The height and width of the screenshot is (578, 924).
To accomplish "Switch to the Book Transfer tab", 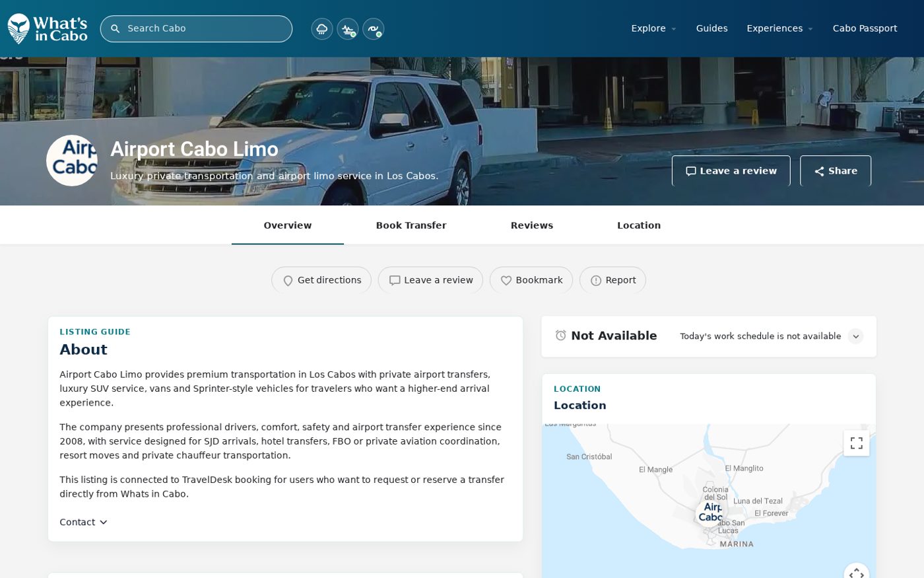I will pyautogui.click(x=411, y=225).
